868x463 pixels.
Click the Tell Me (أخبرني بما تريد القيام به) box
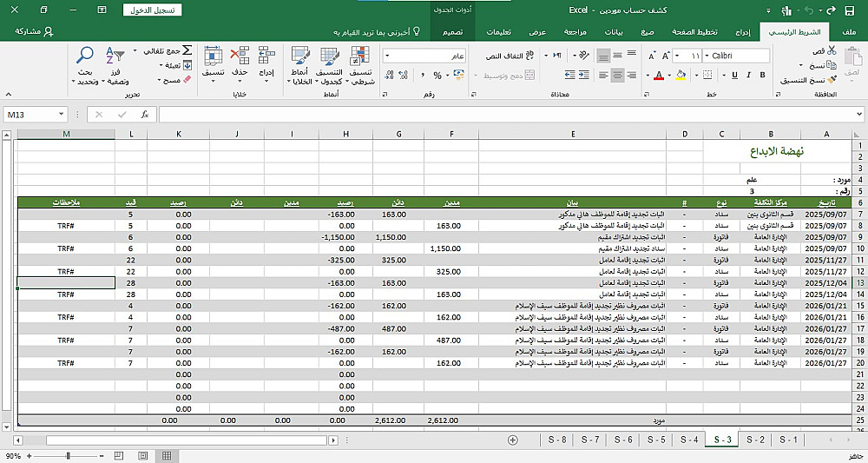click(x=377, y=32)
